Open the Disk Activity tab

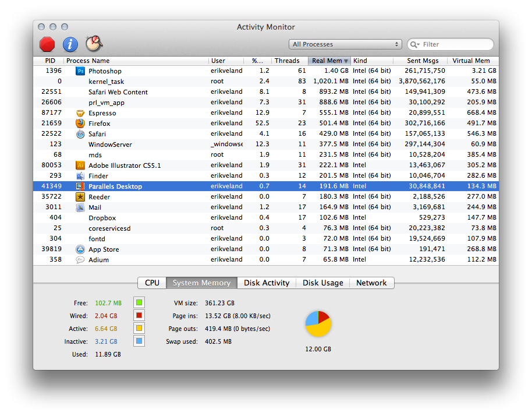click(267, 283)
